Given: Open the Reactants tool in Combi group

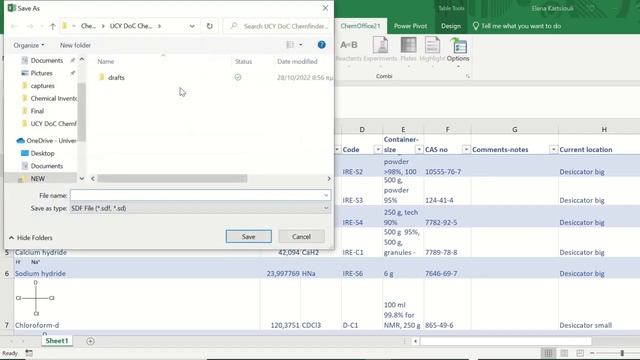Looking at the screenshot, I should [349, 49].
